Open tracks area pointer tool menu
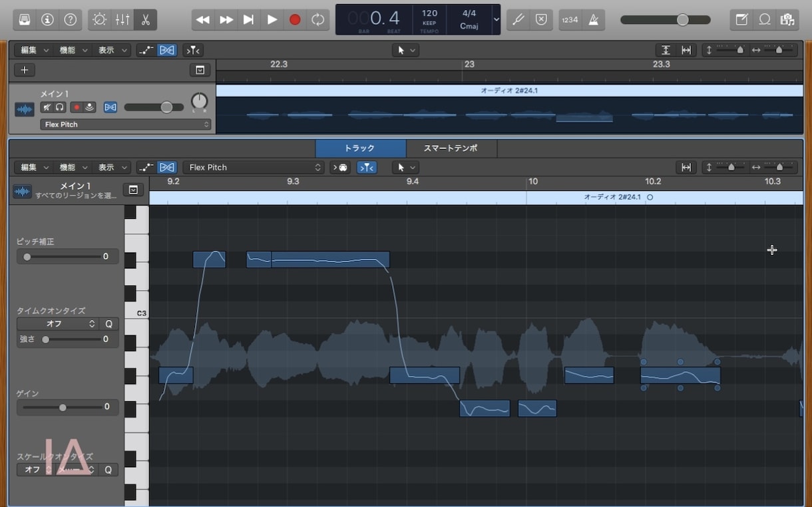This screenshot has width=812, height=507. point(405,50)
